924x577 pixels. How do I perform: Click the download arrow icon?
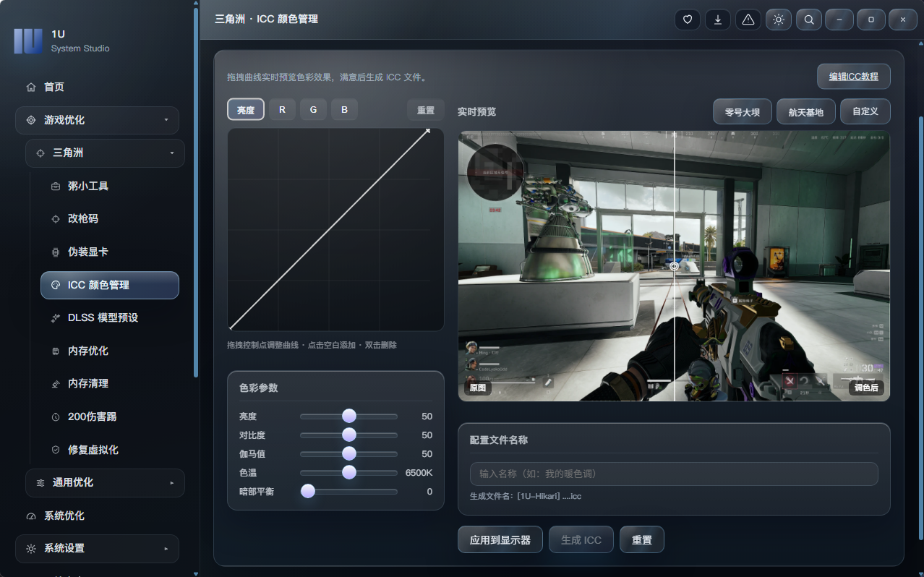click(717, 20)
